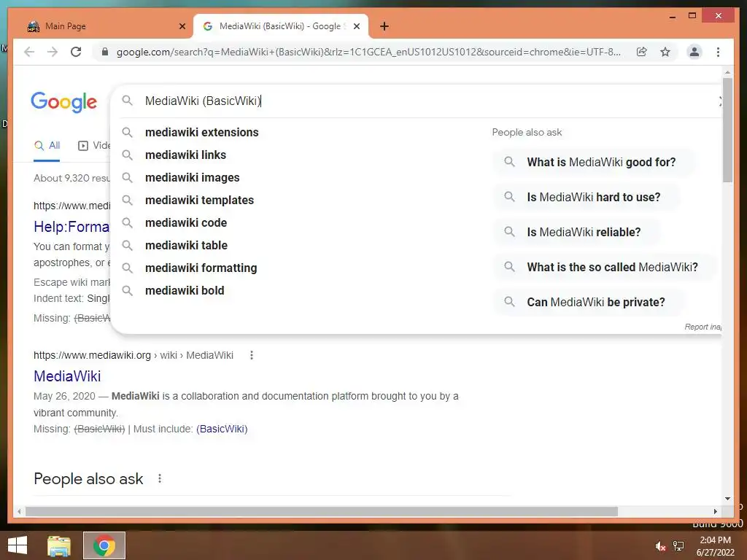Select 'What is the so called MediaWiki?'
This screenshot has height=560, width=747.
coord(605,267)
